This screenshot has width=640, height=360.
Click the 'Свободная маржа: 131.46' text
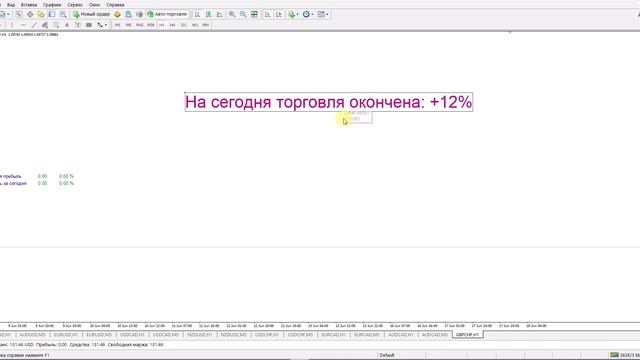click(x=136, y=345)
